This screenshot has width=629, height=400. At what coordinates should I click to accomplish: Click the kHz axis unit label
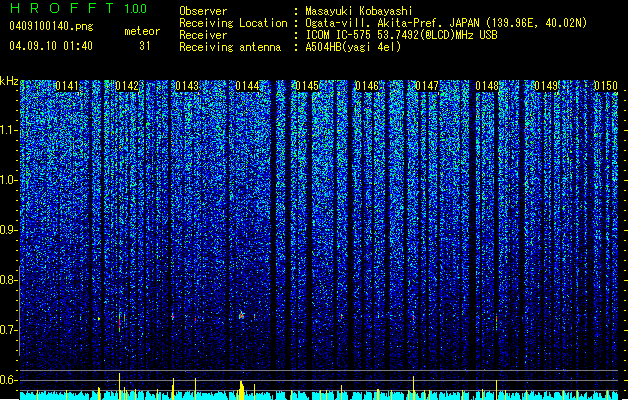coord(9,81)
